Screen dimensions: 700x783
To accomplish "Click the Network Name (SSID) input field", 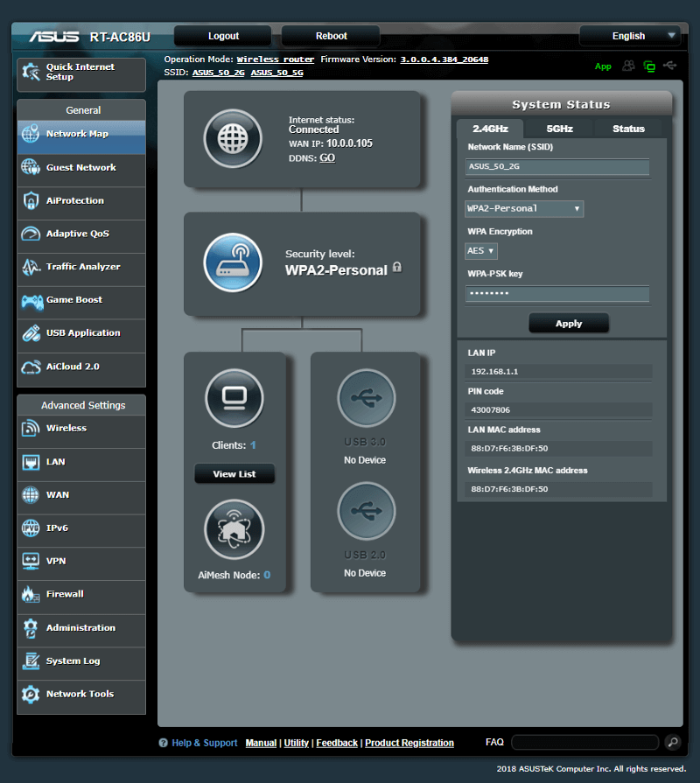I will click(557, 166).
